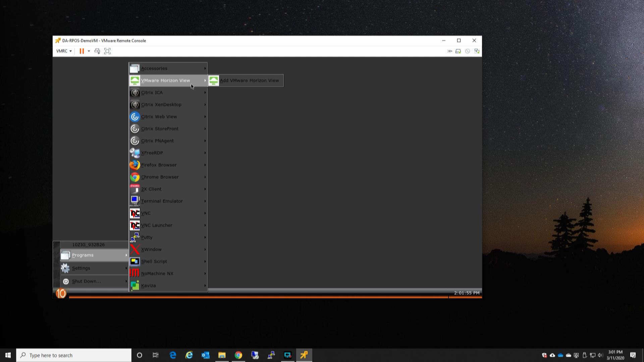
Task: Expand the Terminal Emulator submenu arrow
Action: [x=205, y=201]
